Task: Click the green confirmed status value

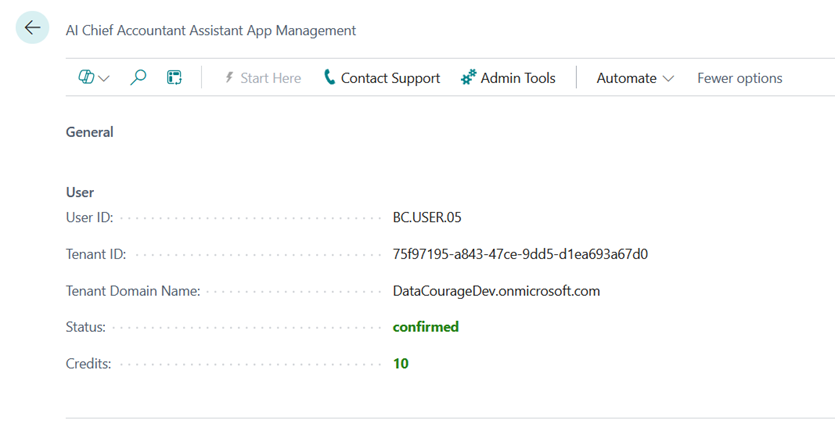Action: click(426, 327)
